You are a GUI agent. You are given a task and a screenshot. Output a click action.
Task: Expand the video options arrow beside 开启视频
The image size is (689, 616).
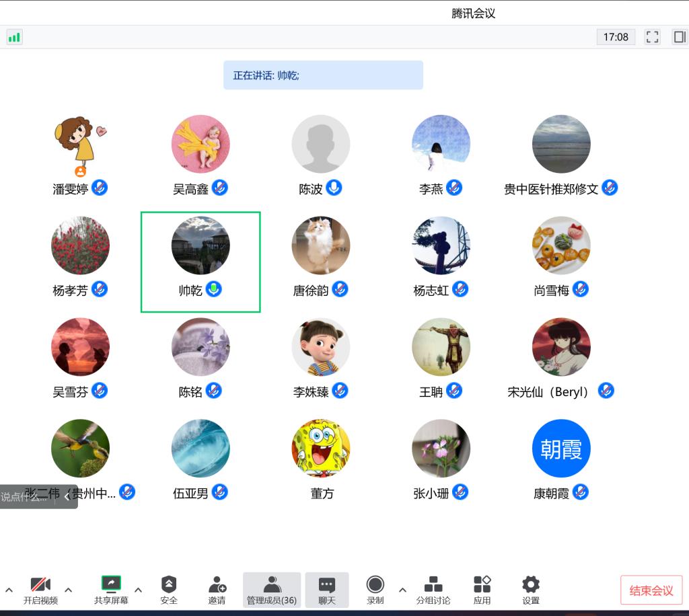click(69, 590)
